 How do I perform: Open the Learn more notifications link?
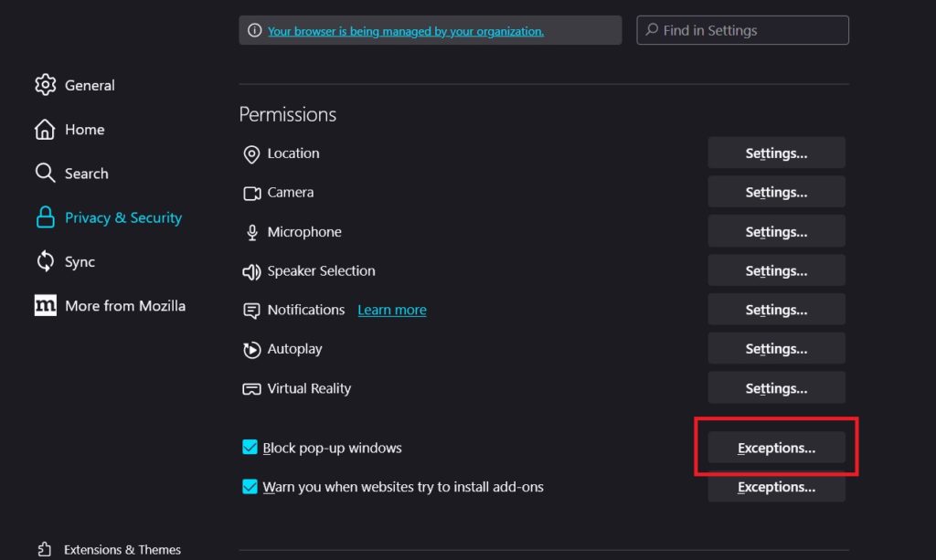[391, 310]
